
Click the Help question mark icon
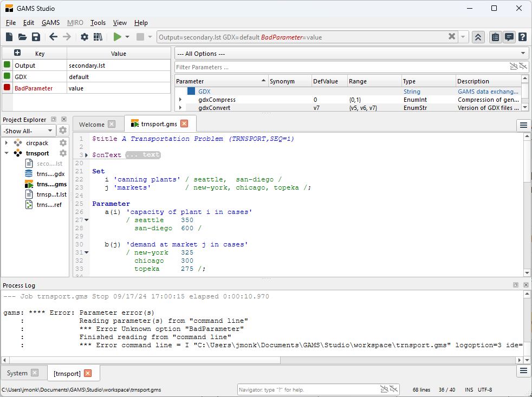pos(522,37)
